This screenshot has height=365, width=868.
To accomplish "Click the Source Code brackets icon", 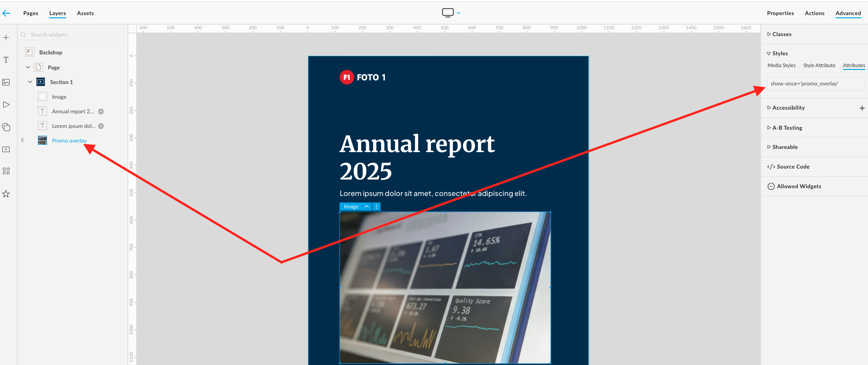I will tap(771, 167).
